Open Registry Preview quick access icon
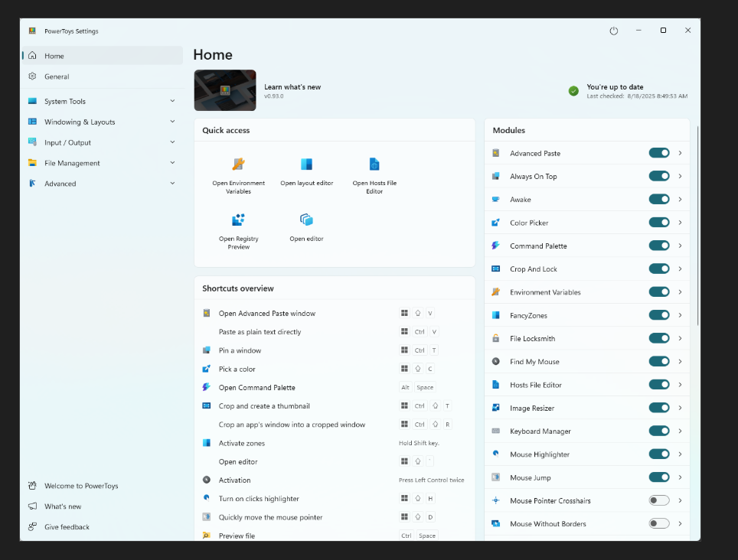 239,220
